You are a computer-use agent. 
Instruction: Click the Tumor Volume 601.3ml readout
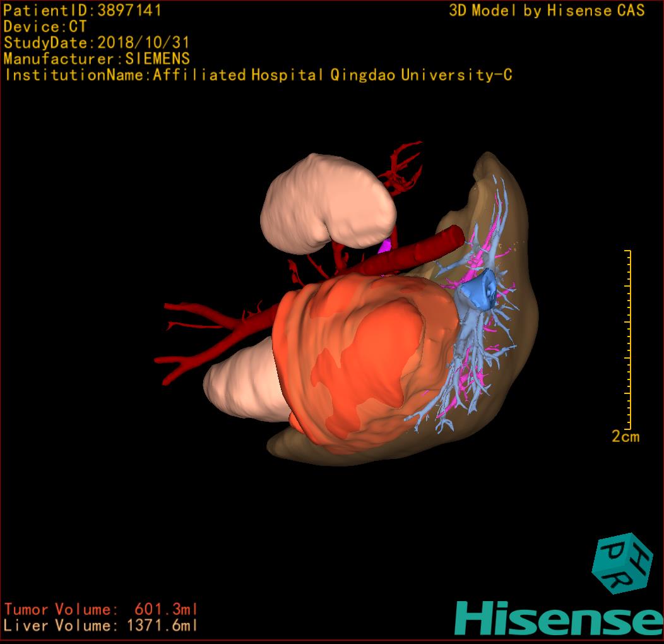(101, 609)
